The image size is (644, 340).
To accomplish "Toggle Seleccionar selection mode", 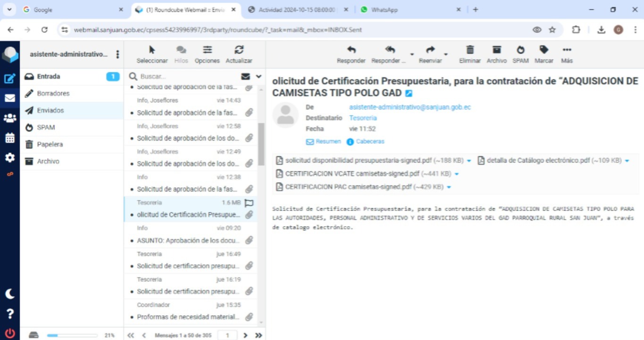I will 152,54.
